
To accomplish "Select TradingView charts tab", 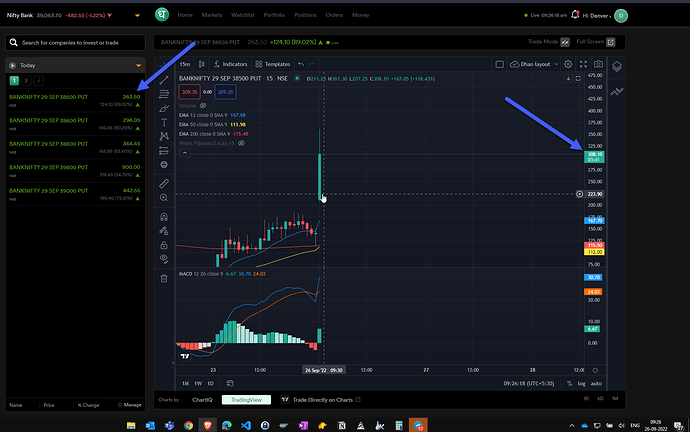I will click(246, 400).
